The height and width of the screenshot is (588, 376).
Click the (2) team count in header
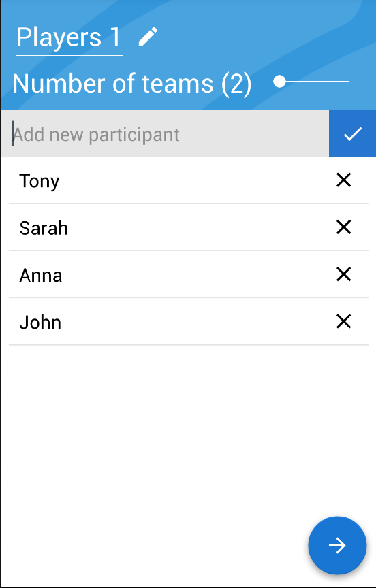(236, 84)
